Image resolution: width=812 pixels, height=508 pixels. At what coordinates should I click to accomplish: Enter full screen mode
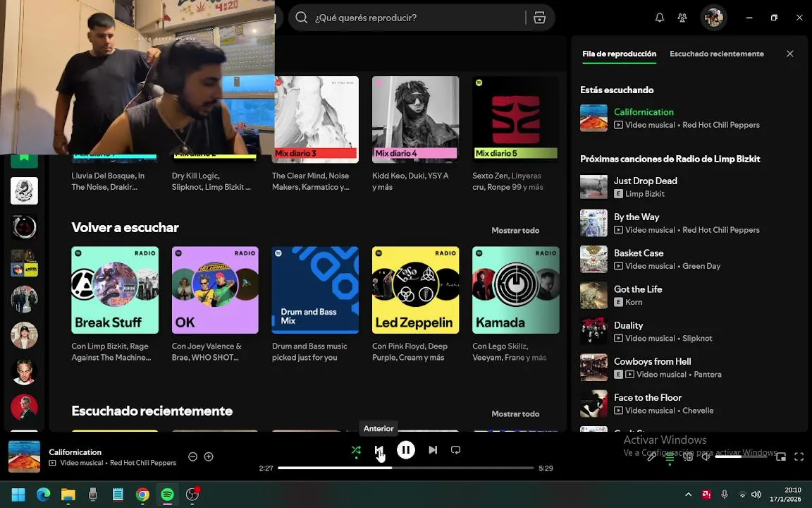tap(799, 456)
